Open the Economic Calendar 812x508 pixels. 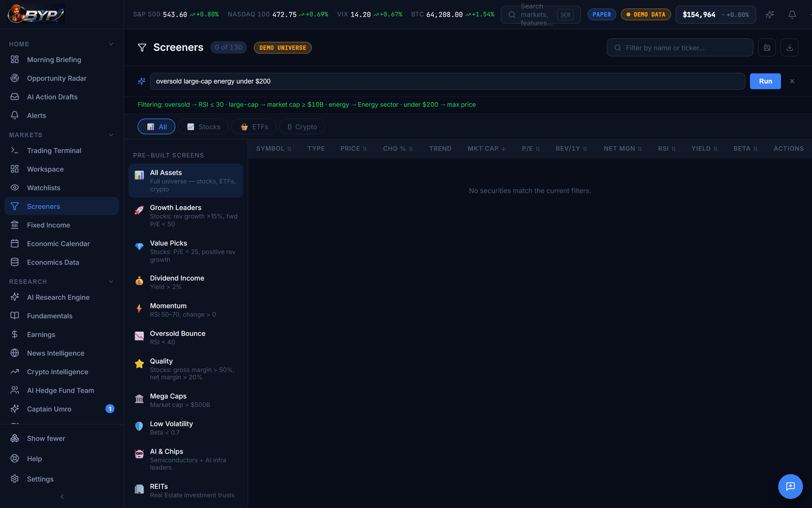tap(61, 244)
